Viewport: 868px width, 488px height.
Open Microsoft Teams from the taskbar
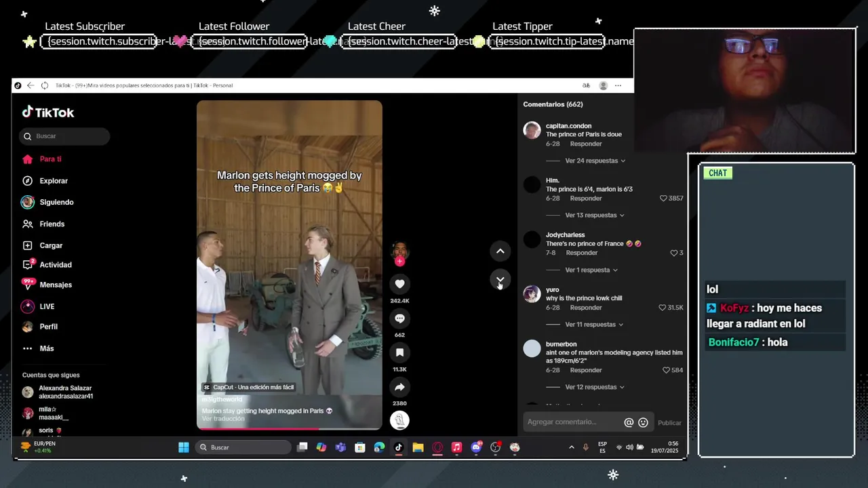point(340,447)
